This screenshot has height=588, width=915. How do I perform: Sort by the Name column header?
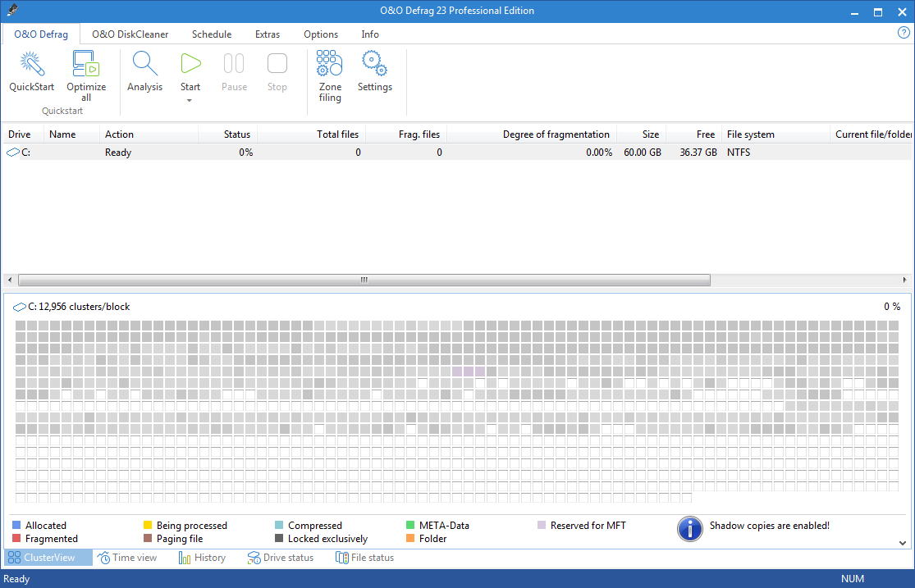coord(71,134)
